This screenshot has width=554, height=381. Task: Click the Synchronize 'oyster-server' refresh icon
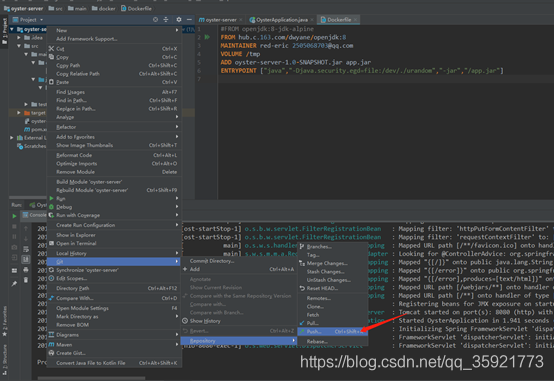(52, 270)
